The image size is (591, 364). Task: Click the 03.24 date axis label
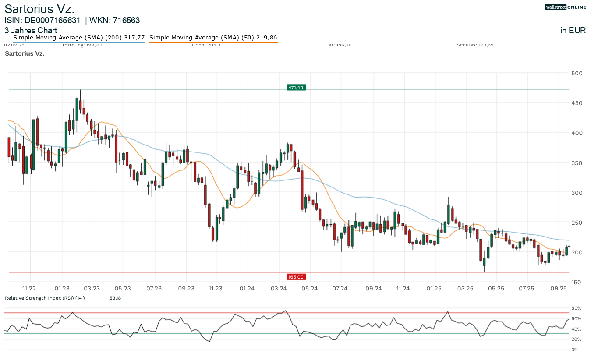coord(279,288)
